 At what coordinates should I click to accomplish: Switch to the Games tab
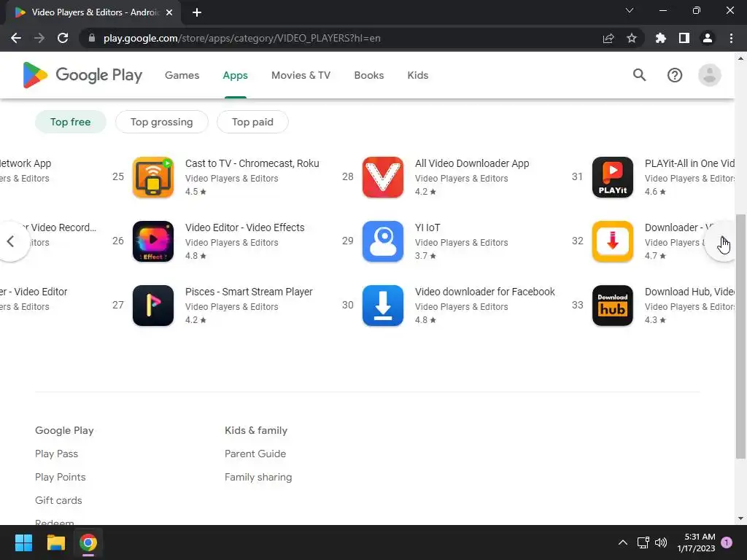[x=182, y=75]
